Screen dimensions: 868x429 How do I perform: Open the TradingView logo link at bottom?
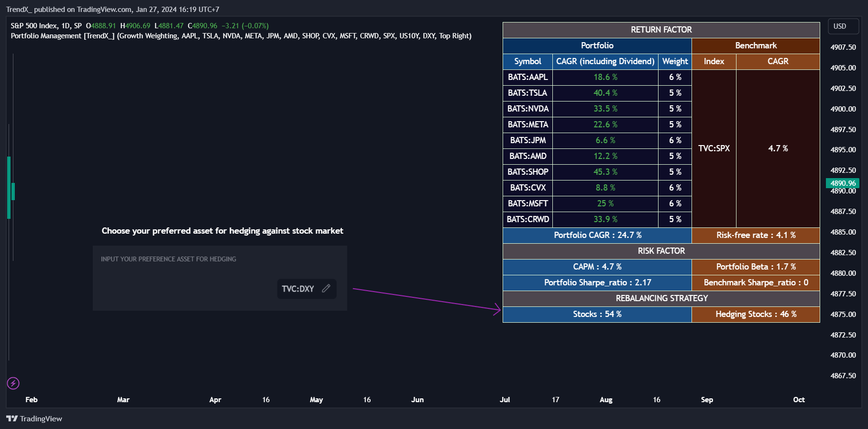pyautogui.click(x=34, y=418)
